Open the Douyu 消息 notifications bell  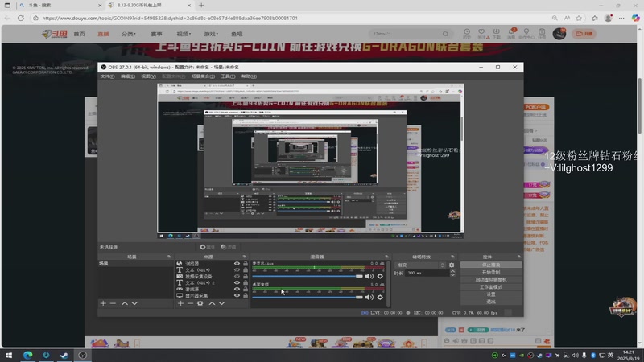(x=511, y=34)
